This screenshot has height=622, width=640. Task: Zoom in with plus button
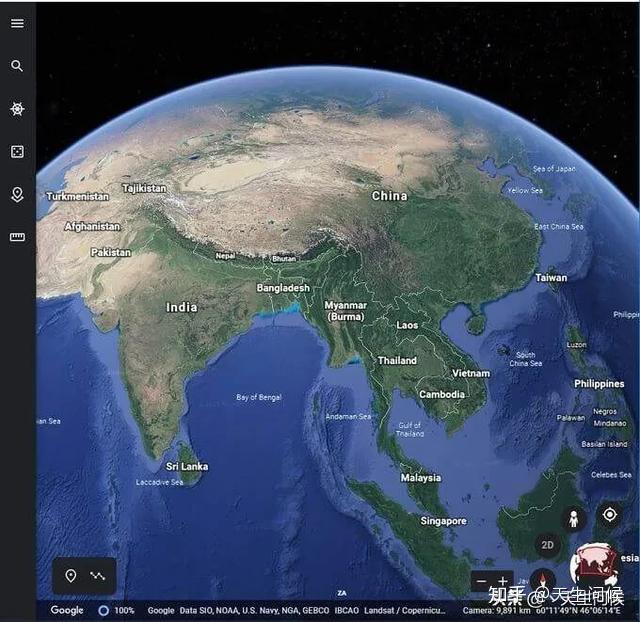pyautogui.click(x=503, y=581)
